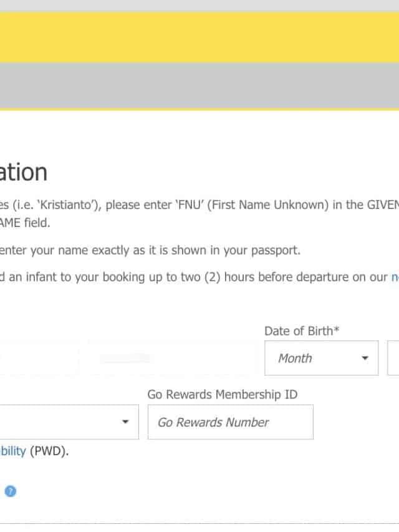399x532 pixels.
Task: Click the 'Go Rewards Membership ID' label
Action: [x=222, y=394]
